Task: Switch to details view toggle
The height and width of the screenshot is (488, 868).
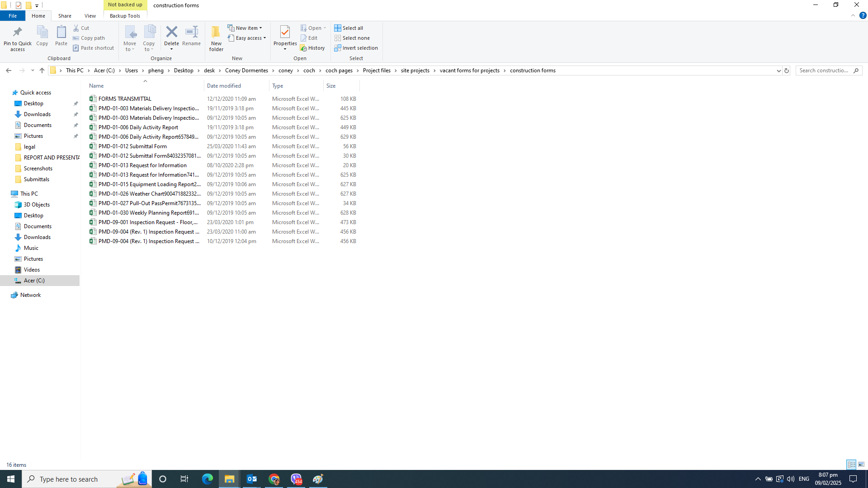Action: tap(851, 465)
